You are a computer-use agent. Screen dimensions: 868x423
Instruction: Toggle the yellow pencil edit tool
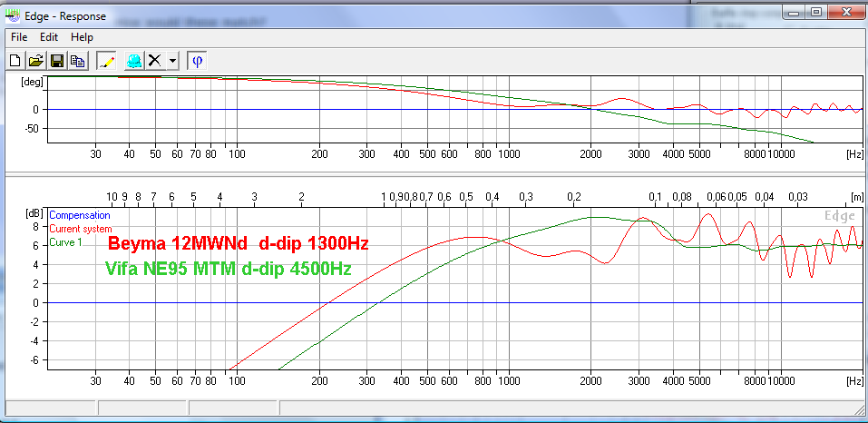[106, 60]
